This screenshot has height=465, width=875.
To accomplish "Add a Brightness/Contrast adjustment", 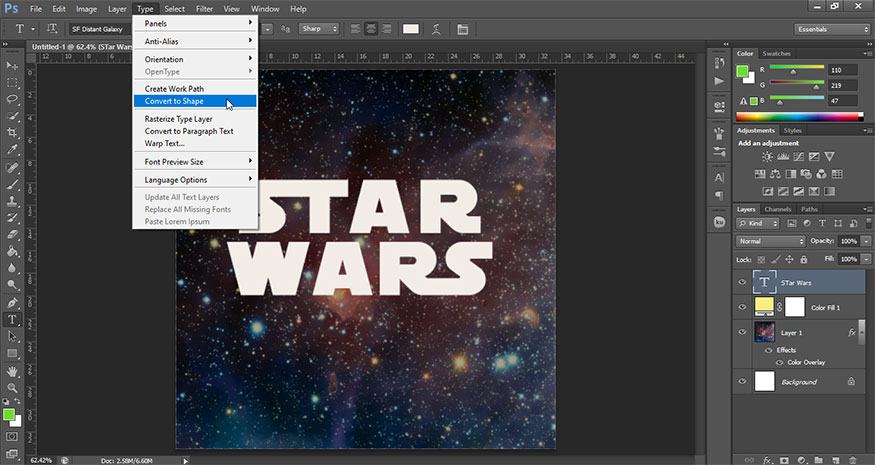I will point(768,157).
